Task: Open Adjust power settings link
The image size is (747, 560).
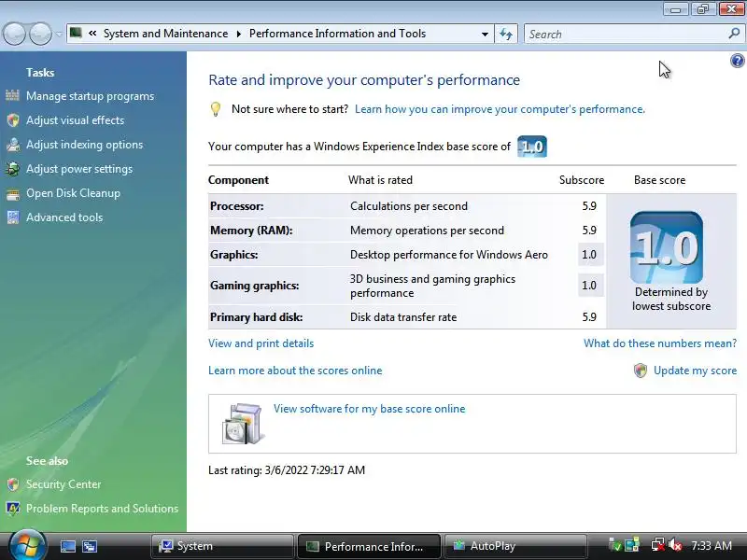Action: [79, 169]
